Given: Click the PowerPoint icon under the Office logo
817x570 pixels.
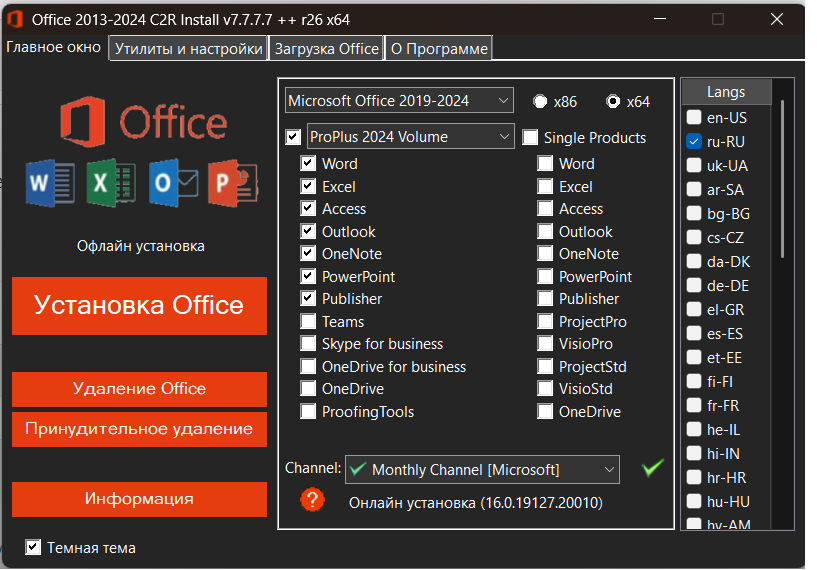Looking at the screenshot, I should (232, 183).
